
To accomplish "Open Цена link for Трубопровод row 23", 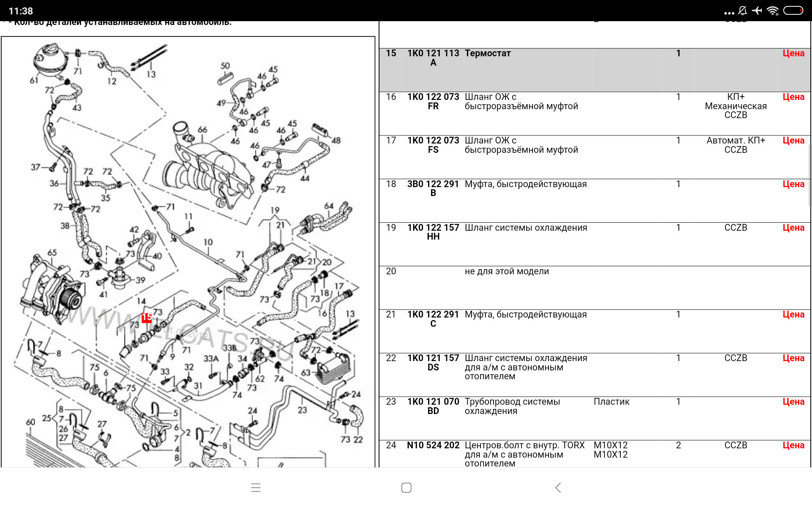I will 793,402.
